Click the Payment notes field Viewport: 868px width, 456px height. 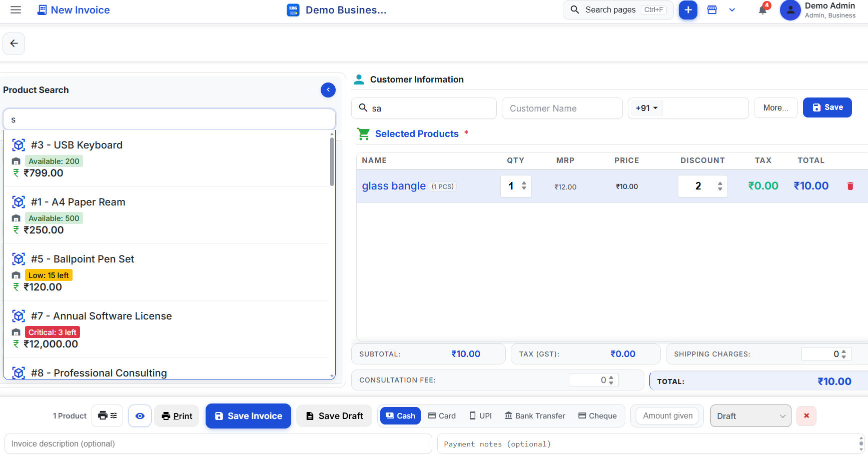click(650, 443)
